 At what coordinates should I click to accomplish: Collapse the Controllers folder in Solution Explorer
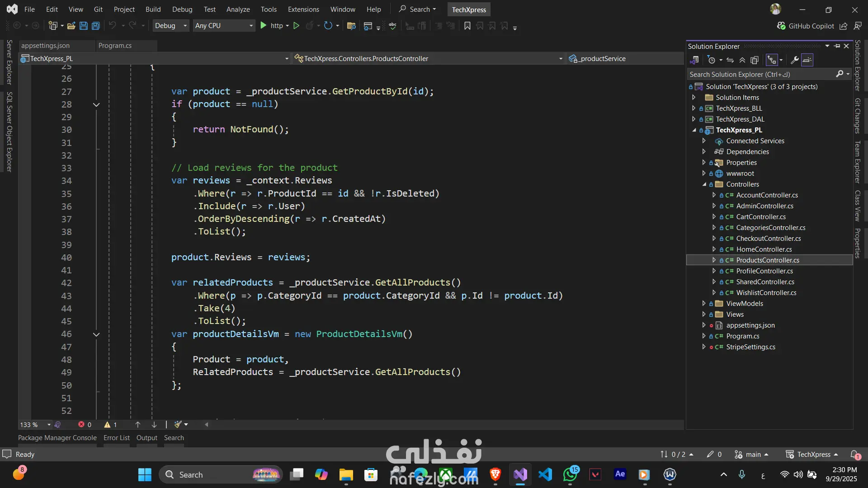tap(704, 184)
